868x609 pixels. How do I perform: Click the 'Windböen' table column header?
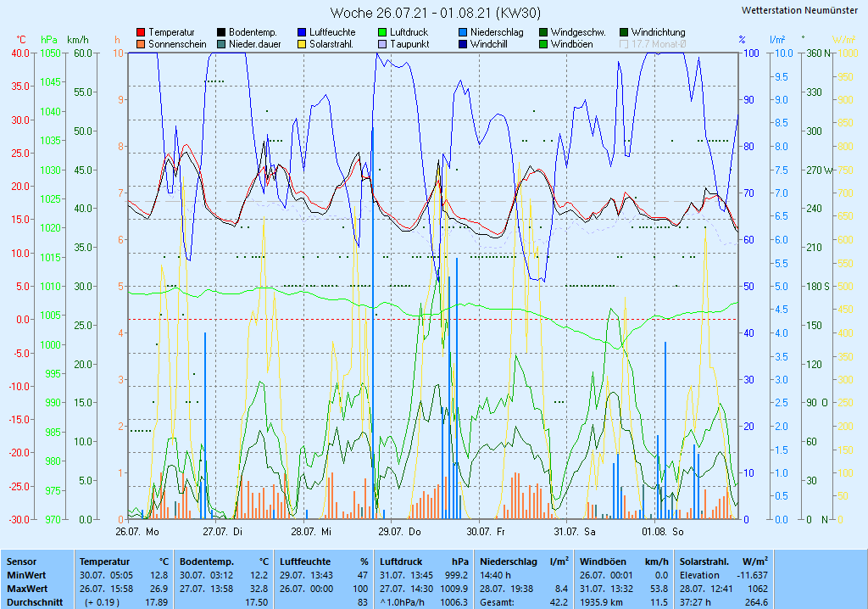[603, 562]
